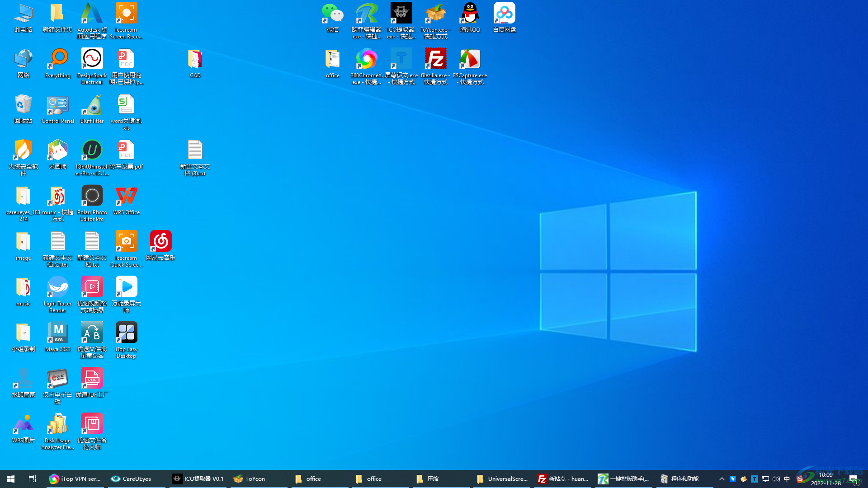This screenshot has width=868, height=488.
Task: Open Disk Usage Analyzer Free icon
Action: click(x=58, y=432)
